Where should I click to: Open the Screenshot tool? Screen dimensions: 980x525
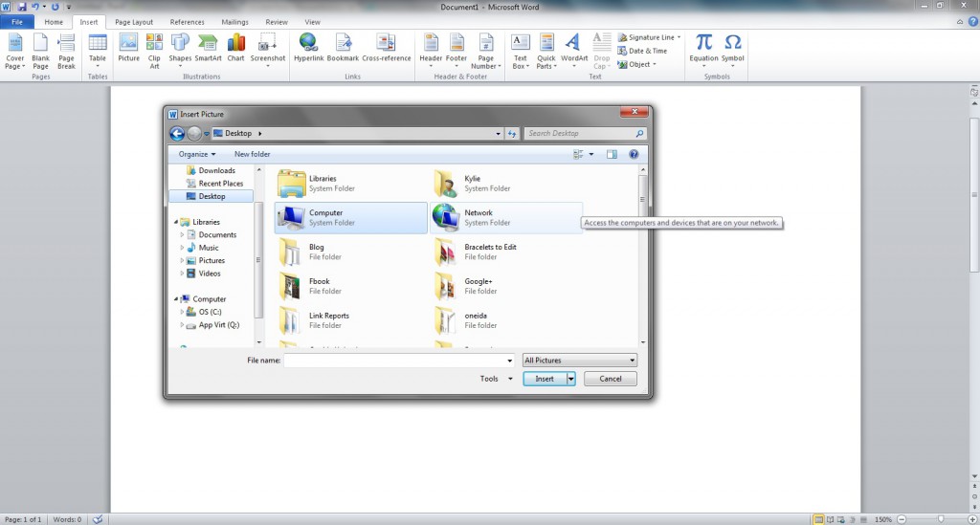click(x=268, y=52)
